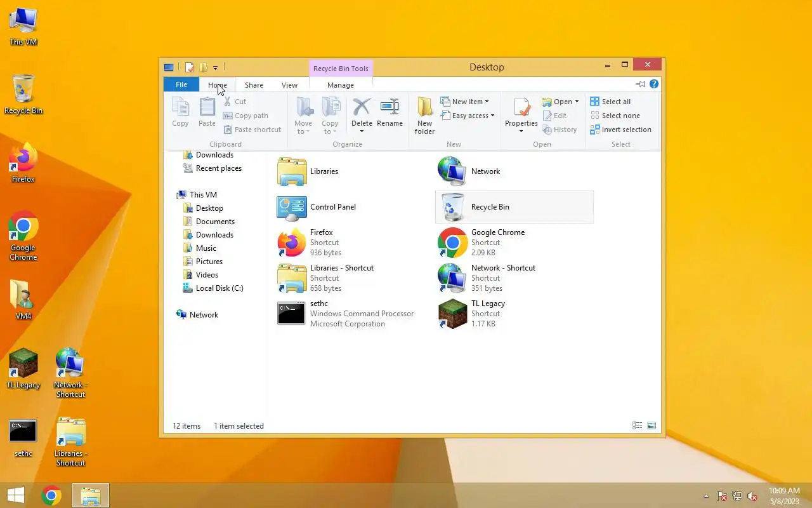Image resolution: width=812 pixels, height=508 pixels.
Task: Click the Rename ribbon icon
Action: click(x=390, y=113)
